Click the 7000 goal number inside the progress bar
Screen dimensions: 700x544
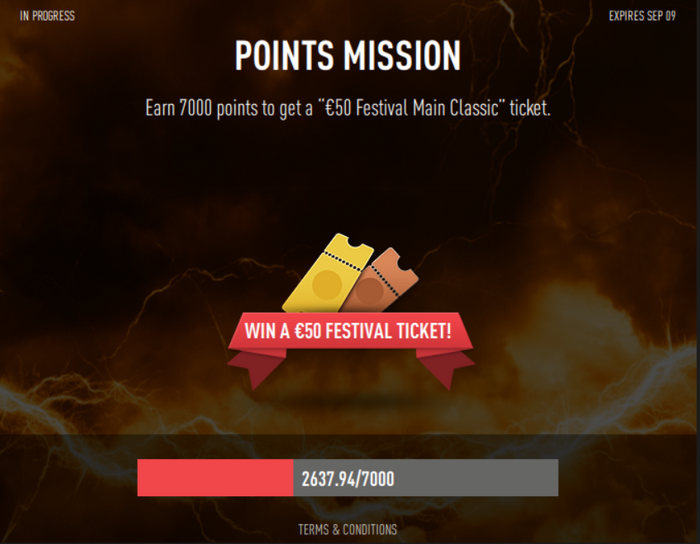click(x=376, y=479)
